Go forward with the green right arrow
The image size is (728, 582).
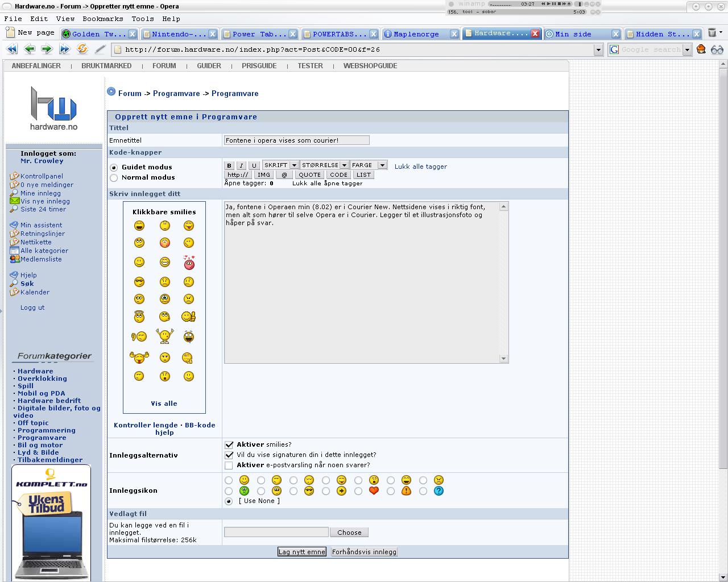point(47,49)
